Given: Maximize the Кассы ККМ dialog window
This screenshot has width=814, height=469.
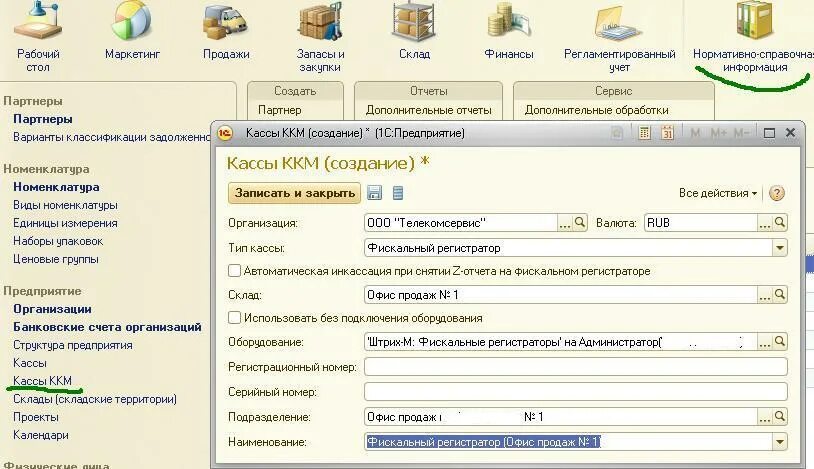Looking at the screenshot, I should (x=769, y=133).
